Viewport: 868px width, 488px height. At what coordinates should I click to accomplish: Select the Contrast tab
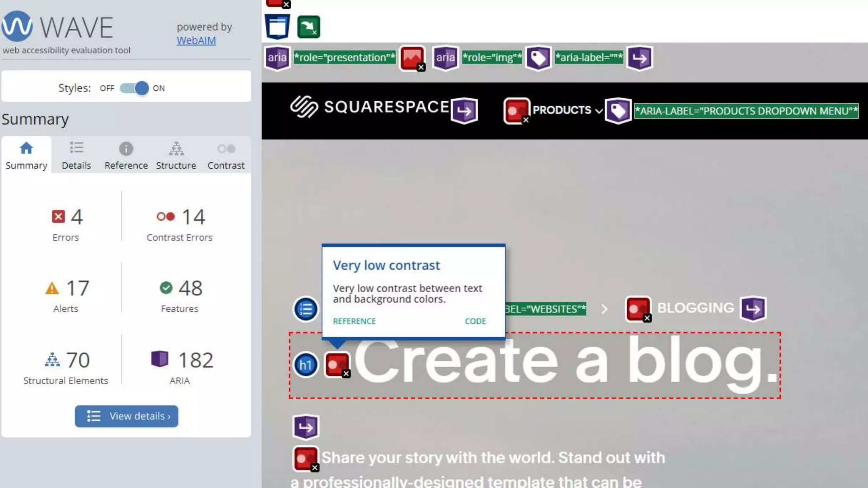pyautogui.click(x=226, y=155)
